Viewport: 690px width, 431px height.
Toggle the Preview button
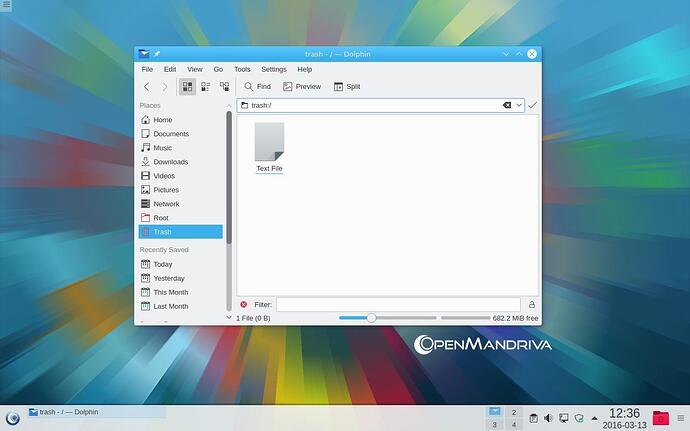pyautogui.click(x=302, y=87)
